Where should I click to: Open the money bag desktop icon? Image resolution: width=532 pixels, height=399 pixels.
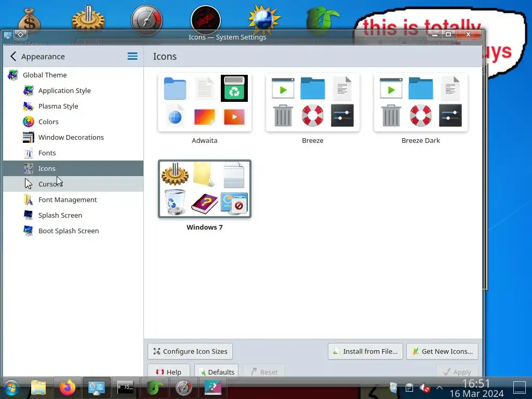[x=30, y=20]
